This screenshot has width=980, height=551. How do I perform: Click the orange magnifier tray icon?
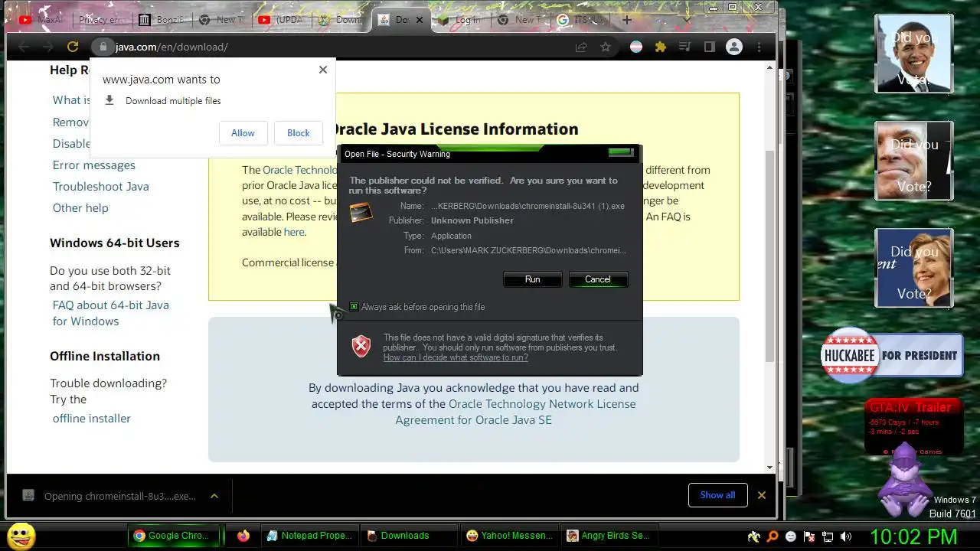point(773,536)
